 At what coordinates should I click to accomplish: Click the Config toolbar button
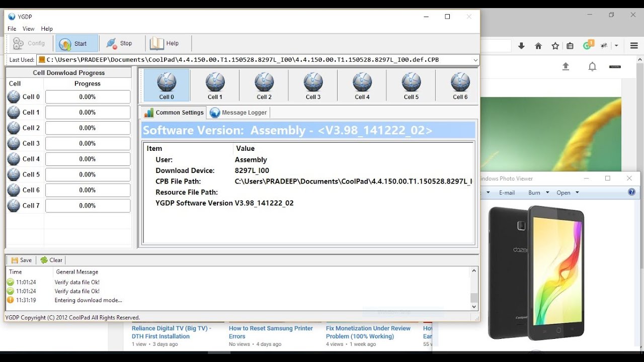click(29, 43)
